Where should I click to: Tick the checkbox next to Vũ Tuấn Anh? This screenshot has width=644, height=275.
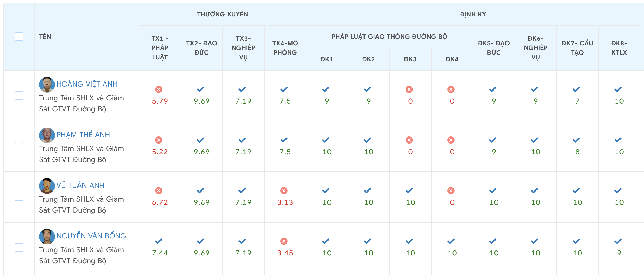[x=19, y=197]
